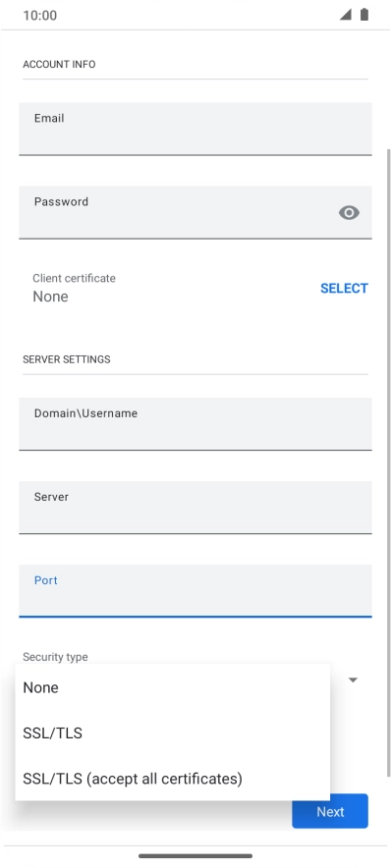
Task: Tap the SERVER SETTINGS section header
Action: [x=67, y=359]
